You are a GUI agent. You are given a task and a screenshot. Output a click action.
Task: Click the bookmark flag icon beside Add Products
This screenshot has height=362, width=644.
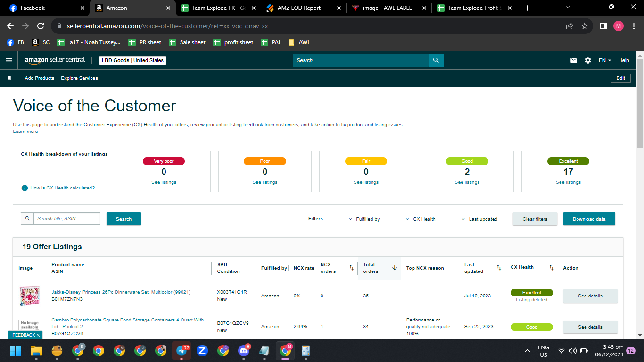pyautogui.click(x=9, y=78)
